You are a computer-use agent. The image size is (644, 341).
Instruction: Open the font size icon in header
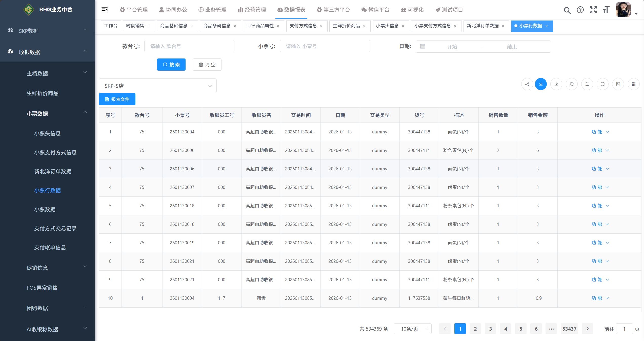606,10
